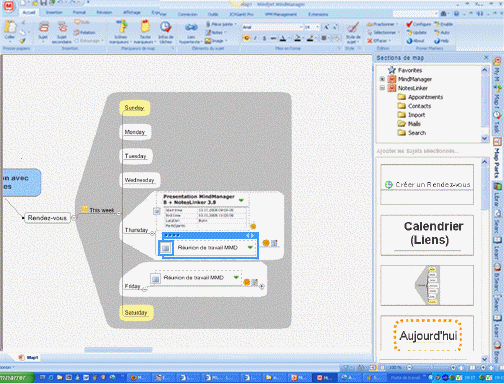Collapse the Rendez-vous topic toggle
The height and width of the screenshot is (384, 504).
coord(74,218)
